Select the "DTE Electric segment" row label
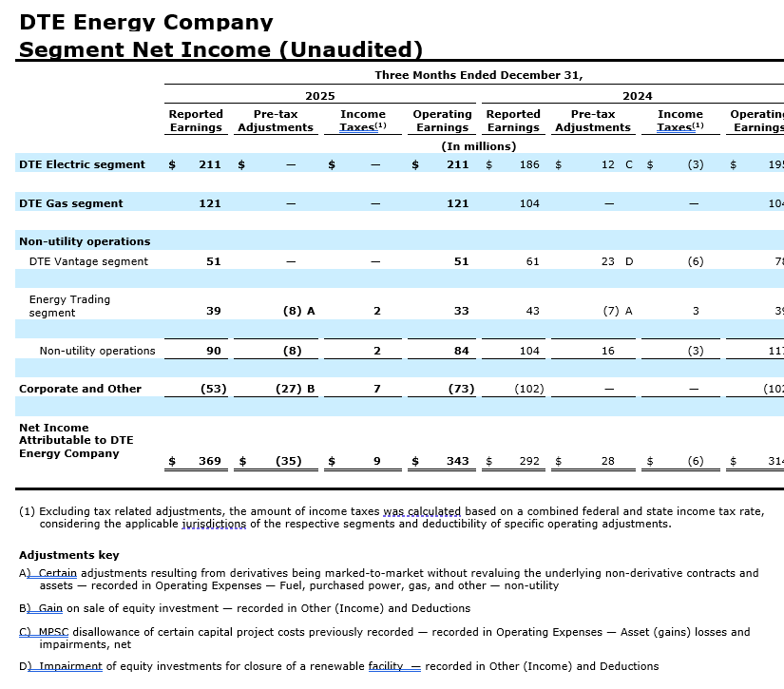This screenshot has width=784, height=689. pos(82,164)
